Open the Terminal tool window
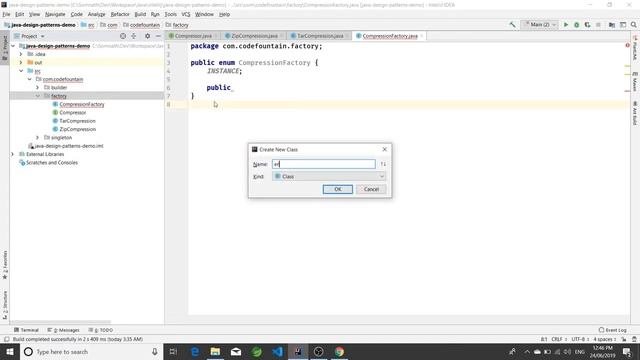 26,330
